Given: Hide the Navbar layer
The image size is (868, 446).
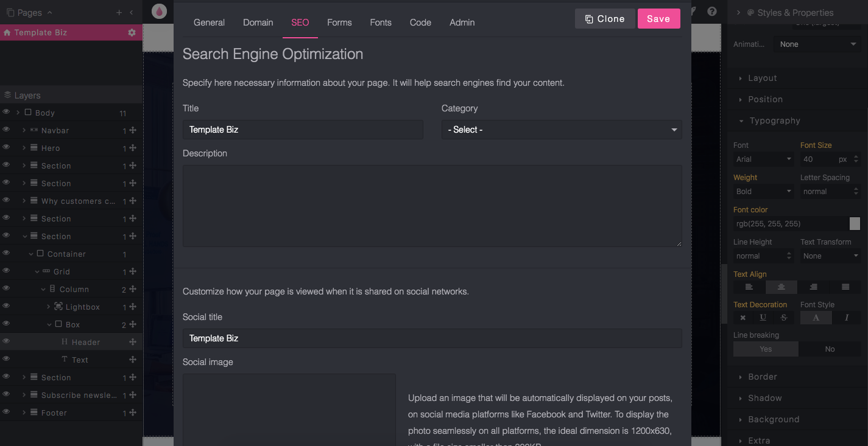Looking at the screenshot, I should point(6,130).
